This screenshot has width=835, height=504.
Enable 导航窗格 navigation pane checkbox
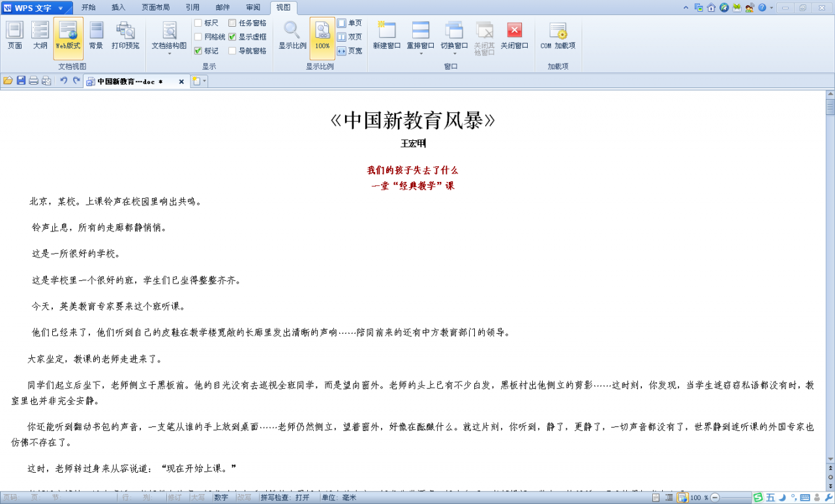(232, 50)
